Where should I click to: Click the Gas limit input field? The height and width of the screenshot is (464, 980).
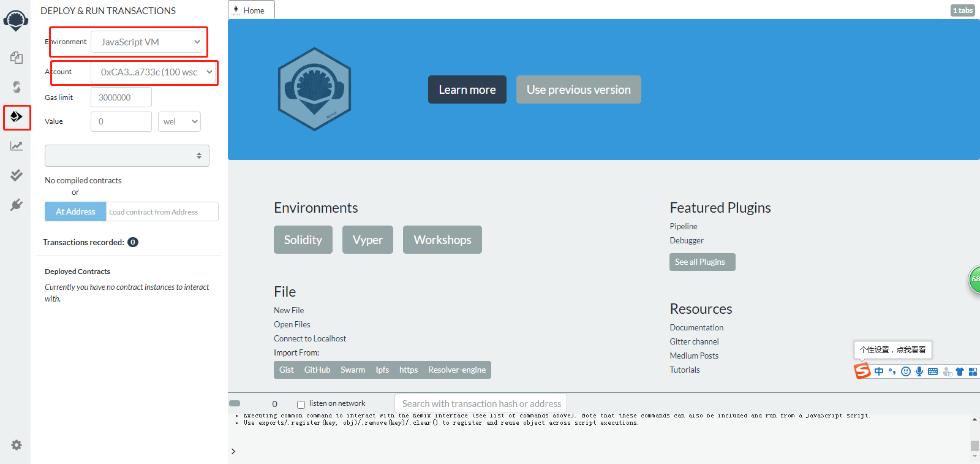[121, 97]
